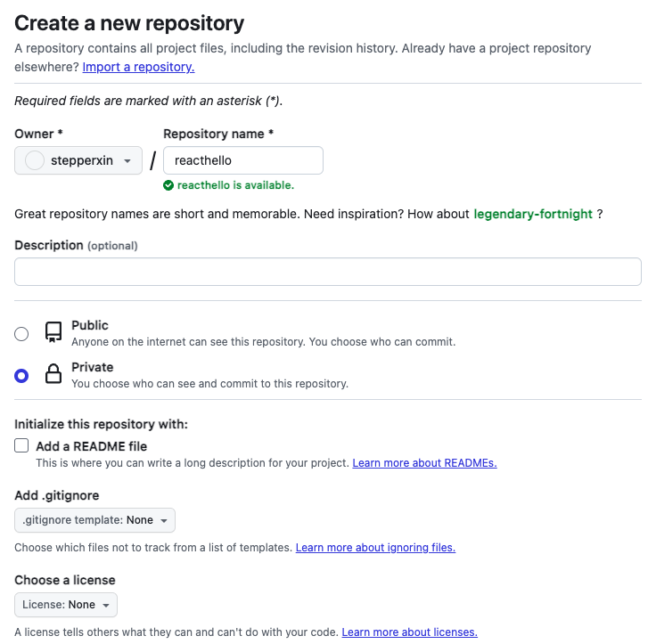The height and width of the screenshot is (644, 656).
Task: Click the green availability checkmark icon
Action: pyautogui.click(x=168, y=185)
